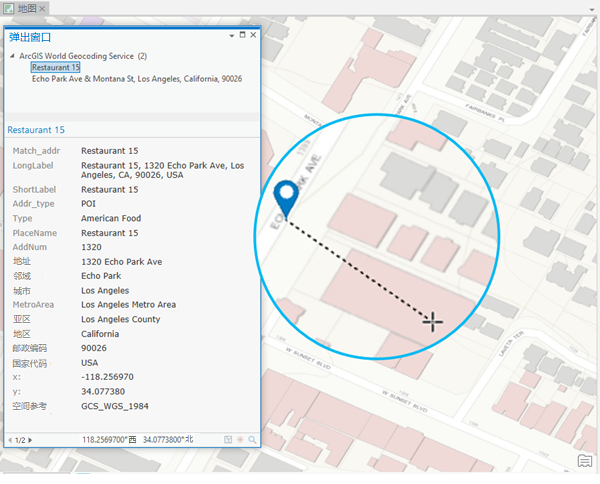Maximize the popup window pane

pos(241,36)
